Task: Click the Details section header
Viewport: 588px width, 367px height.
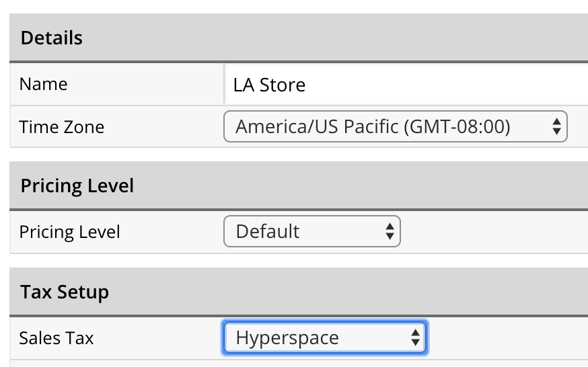Action: (52, 38)
